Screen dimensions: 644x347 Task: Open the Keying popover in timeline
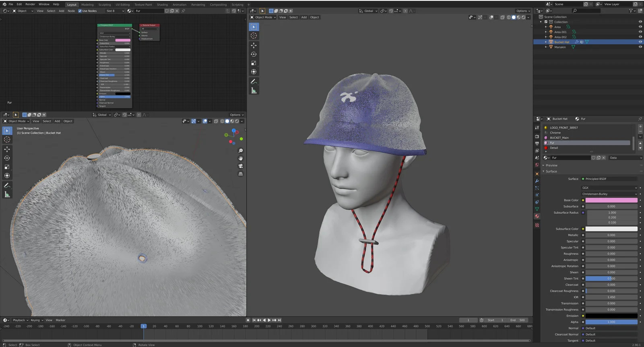[x=37, y=320]
